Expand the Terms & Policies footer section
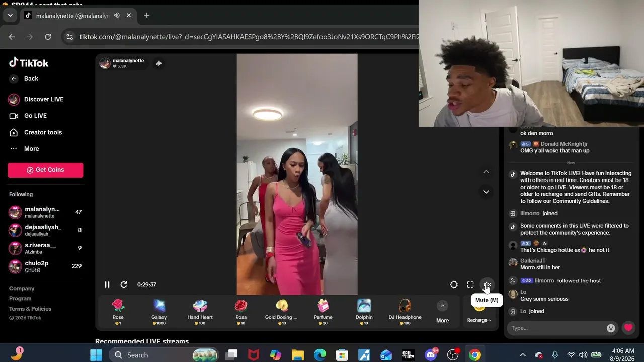Screen dimensions: 644x362 [30, 309]
